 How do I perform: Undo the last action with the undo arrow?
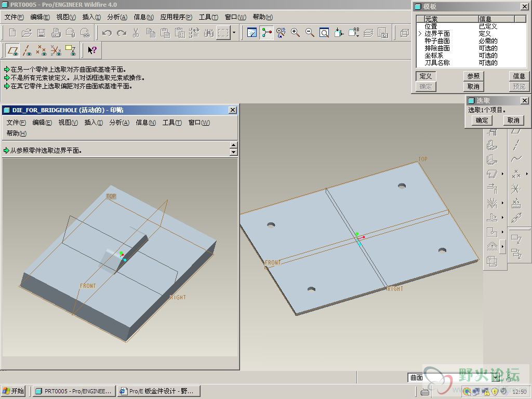click(107, 33)
